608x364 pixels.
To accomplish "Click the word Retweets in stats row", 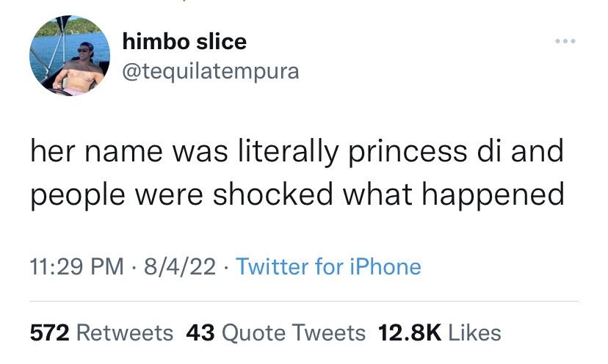I will (125, 332).
